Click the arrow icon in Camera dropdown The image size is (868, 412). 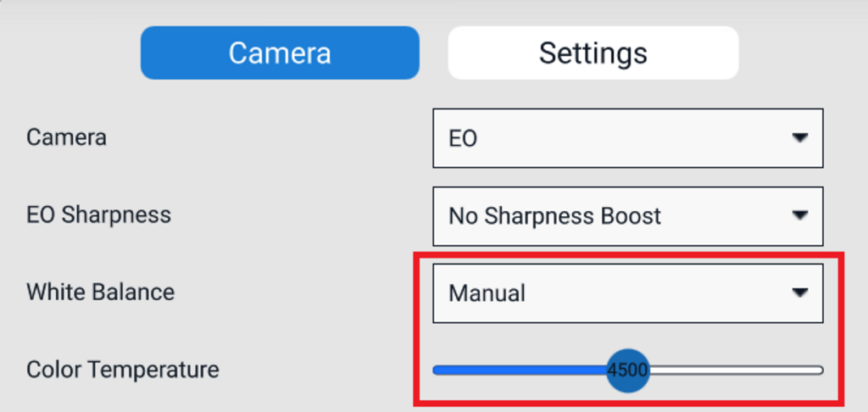pos(798,138)
